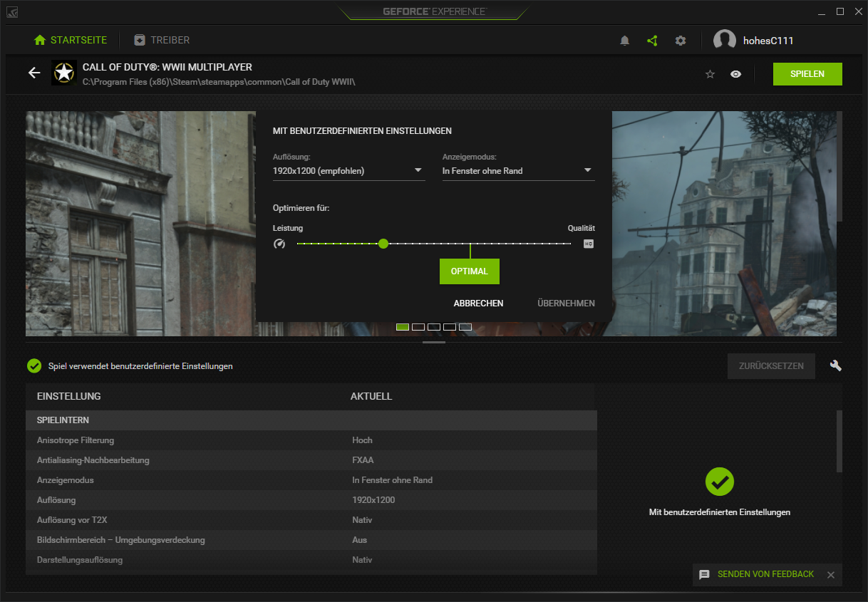The image size is (868, 602).
Task: Click the performance-quality slider handle
Action: pyautogui.click(x=383, y=244)
